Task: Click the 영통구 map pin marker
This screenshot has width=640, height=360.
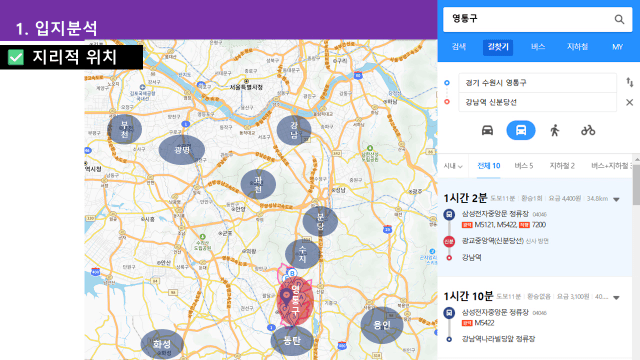Action: tap(287, 296)
